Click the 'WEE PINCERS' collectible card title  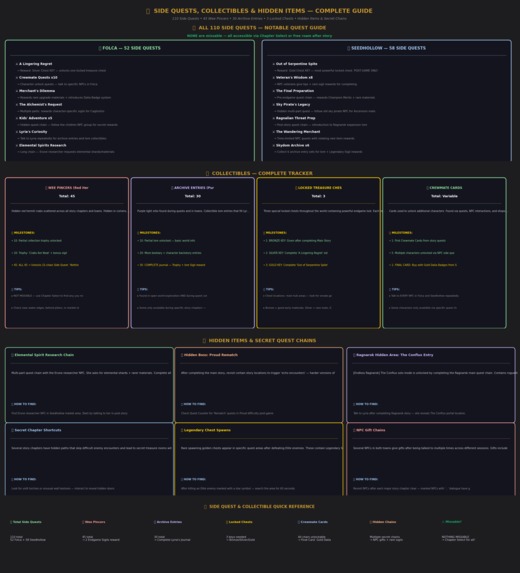(68, 188)
